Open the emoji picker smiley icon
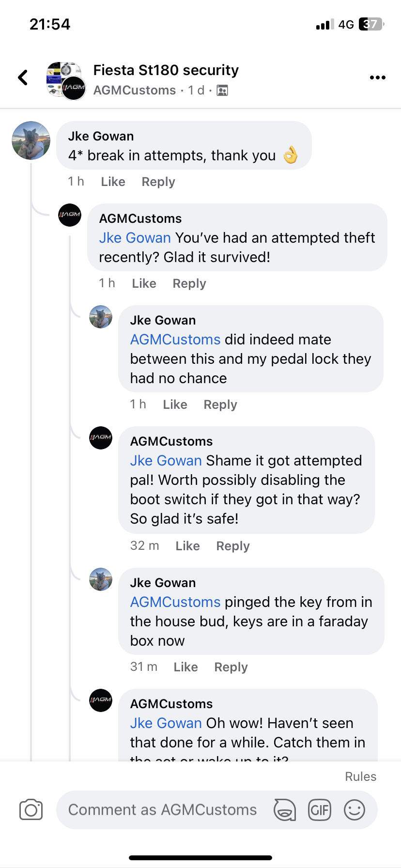 355,810
